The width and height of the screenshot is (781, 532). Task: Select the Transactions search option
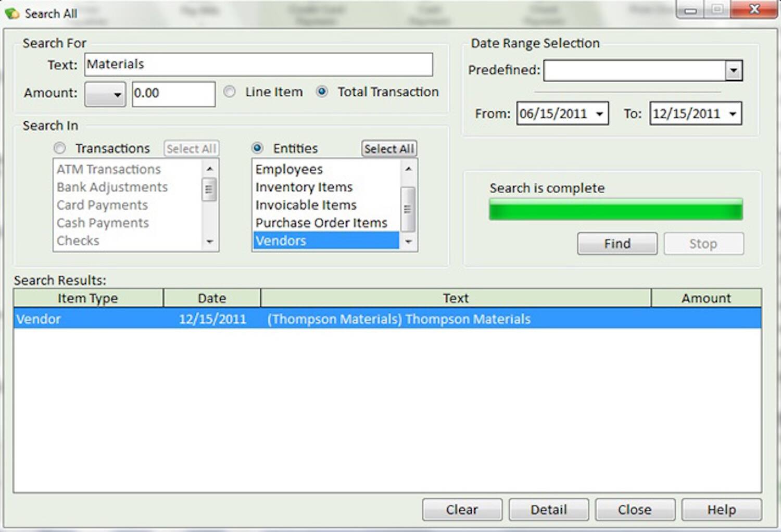(x=59, y=148)
